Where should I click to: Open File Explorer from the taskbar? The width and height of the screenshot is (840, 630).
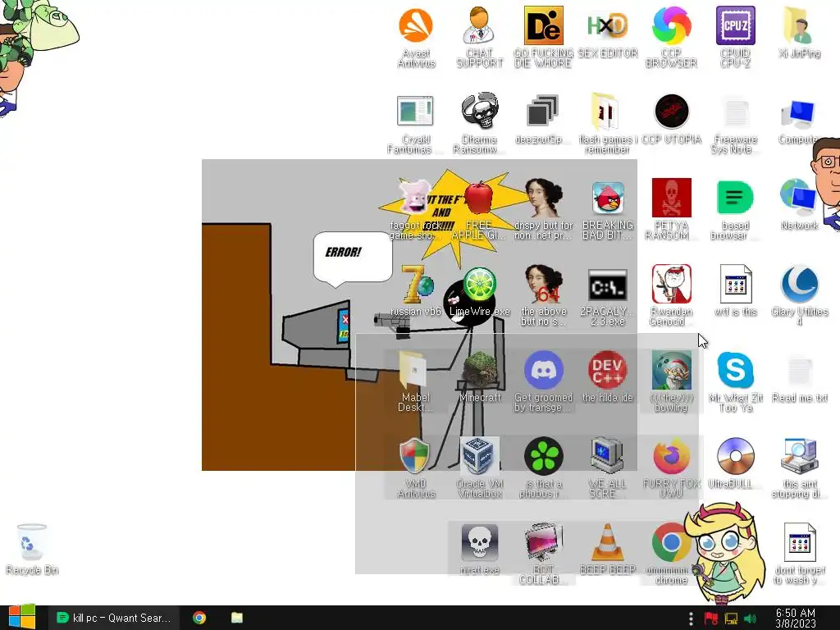pyautogui.click(x=237, y=618)
